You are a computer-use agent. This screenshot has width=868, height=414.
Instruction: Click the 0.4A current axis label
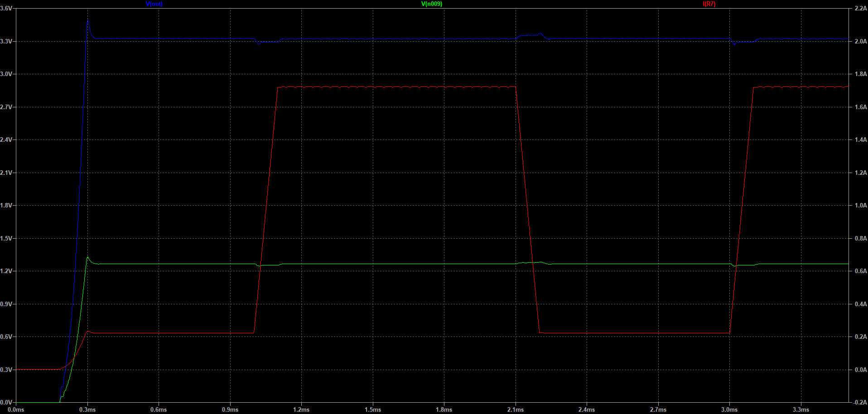pos(860,304)
